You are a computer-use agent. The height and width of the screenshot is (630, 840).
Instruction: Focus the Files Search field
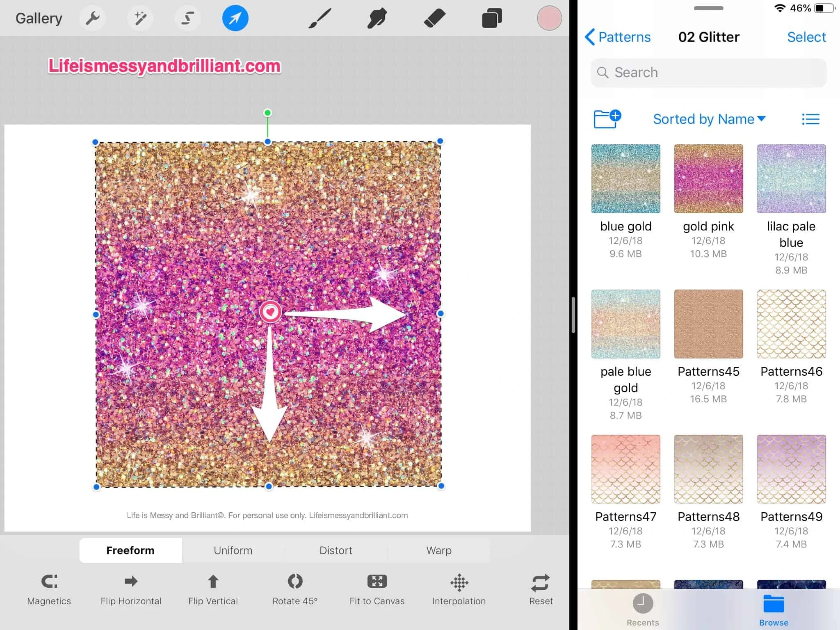[x=708, y=73]
